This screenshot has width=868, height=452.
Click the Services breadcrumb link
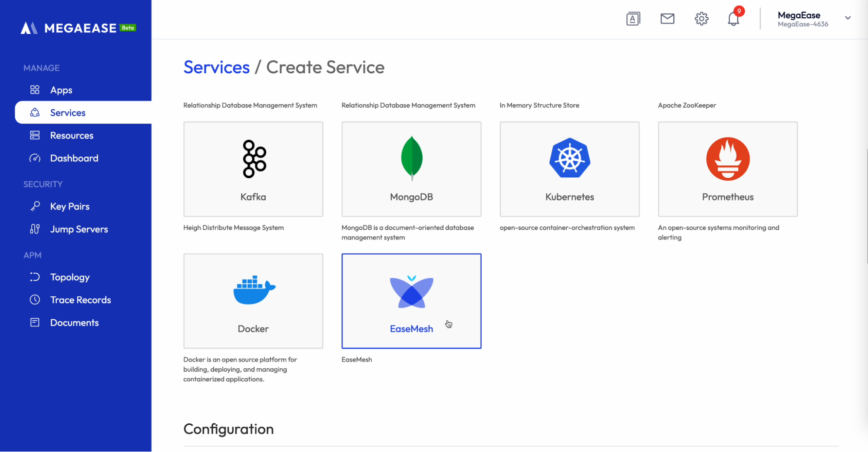(216, 67)
